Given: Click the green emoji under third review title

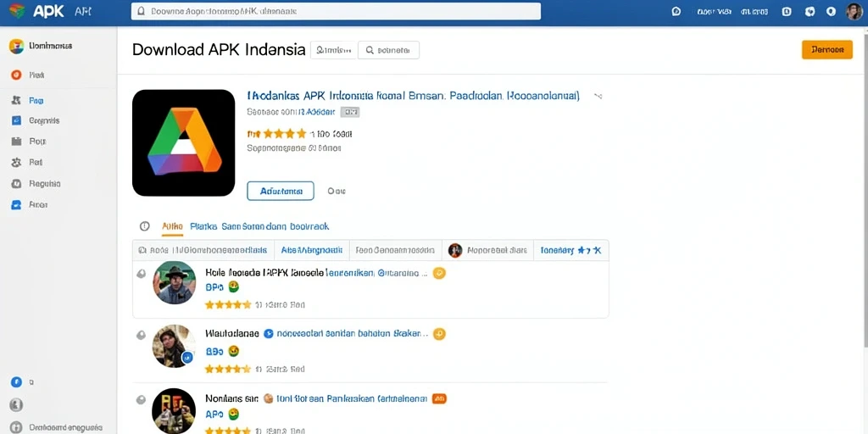Looking at the screenshot, I should [234, 414].
